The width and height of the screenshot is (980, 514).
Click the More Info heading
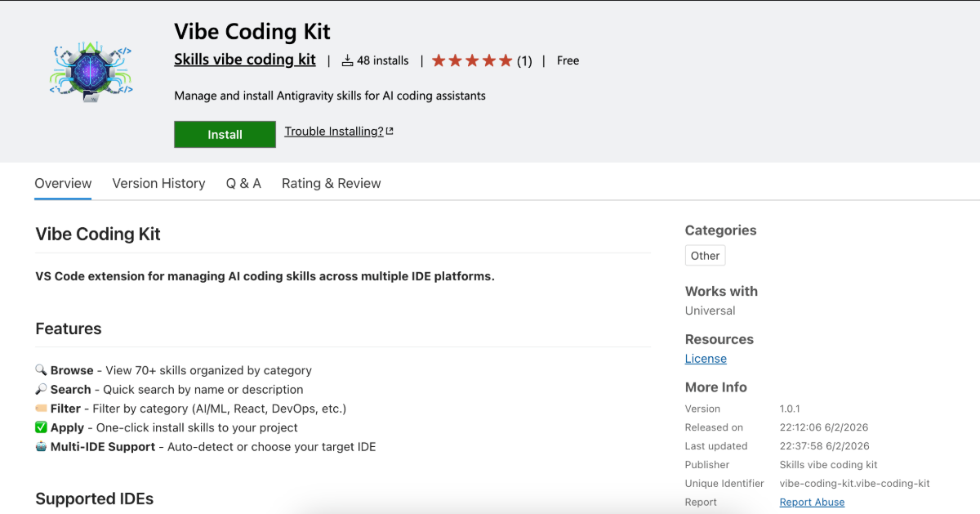[x=716, y=387]
